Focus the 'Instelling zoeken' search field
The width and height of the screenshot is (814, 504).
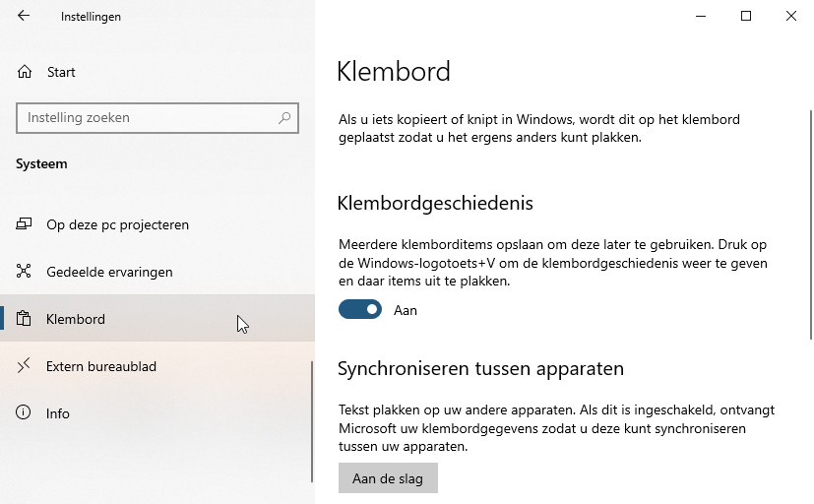[148, 118]
